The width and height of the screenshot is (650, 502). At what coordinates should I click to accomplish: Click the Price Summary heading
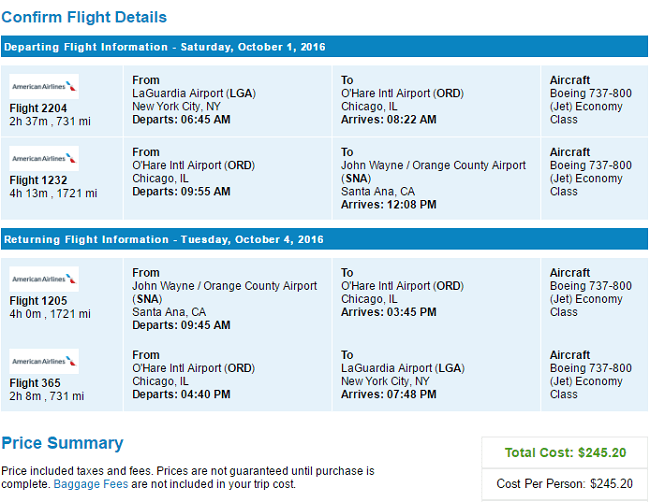tap(62, 443)
